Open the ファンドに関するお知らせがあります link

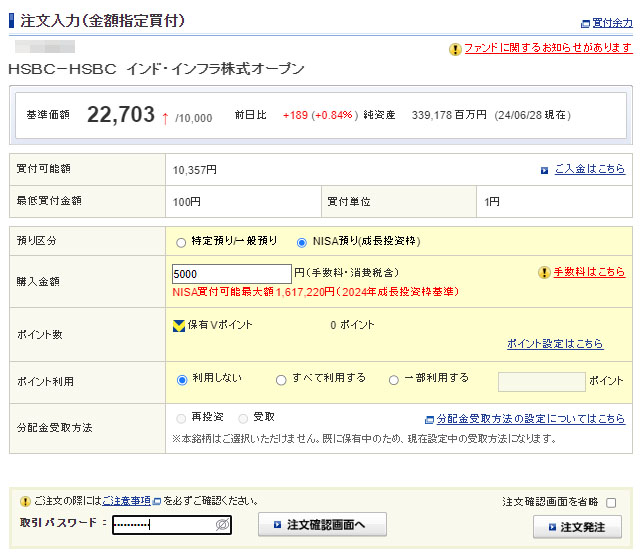547,48
